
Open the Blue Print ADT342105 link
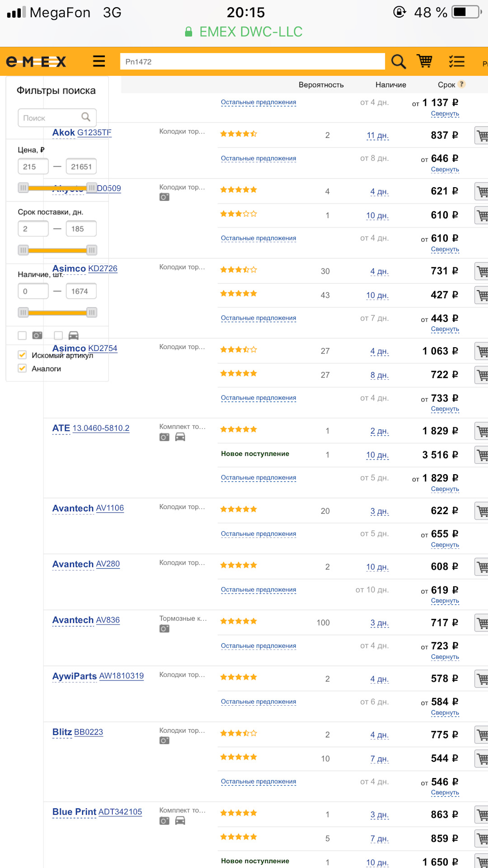point(120,812)
